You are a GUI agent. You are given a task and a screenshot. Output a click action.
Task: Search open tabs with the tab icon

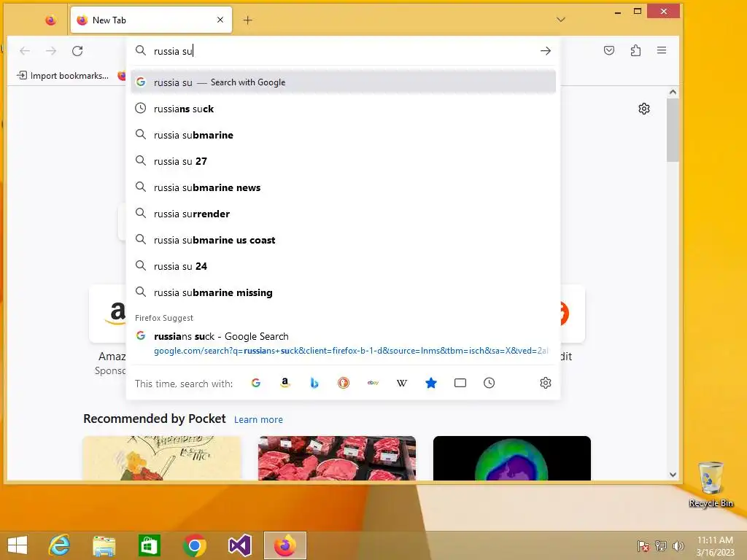pyautogui.click(x=460, y=383)
